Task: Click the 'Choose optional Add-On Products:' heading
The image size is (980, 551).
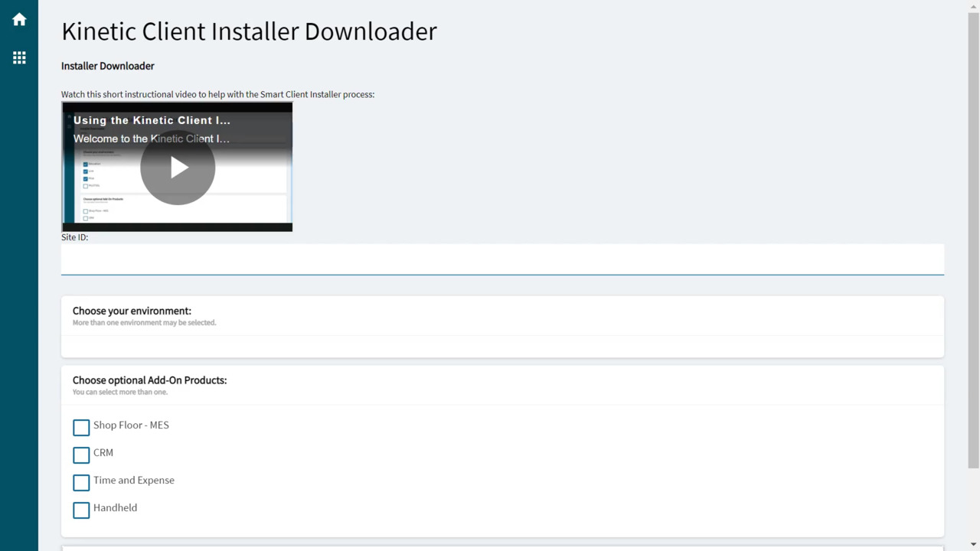Action: click(149, 380)
